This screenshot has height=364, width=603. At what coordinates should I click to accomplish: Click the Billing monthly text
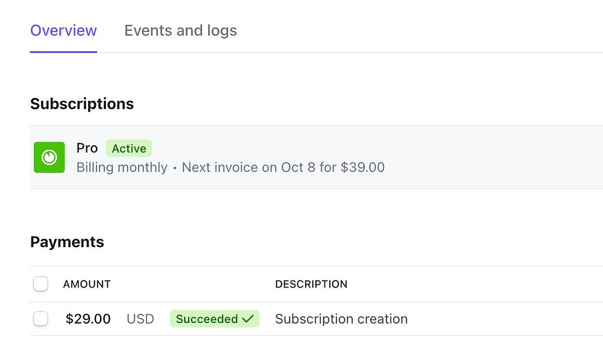tap(122, 167)
